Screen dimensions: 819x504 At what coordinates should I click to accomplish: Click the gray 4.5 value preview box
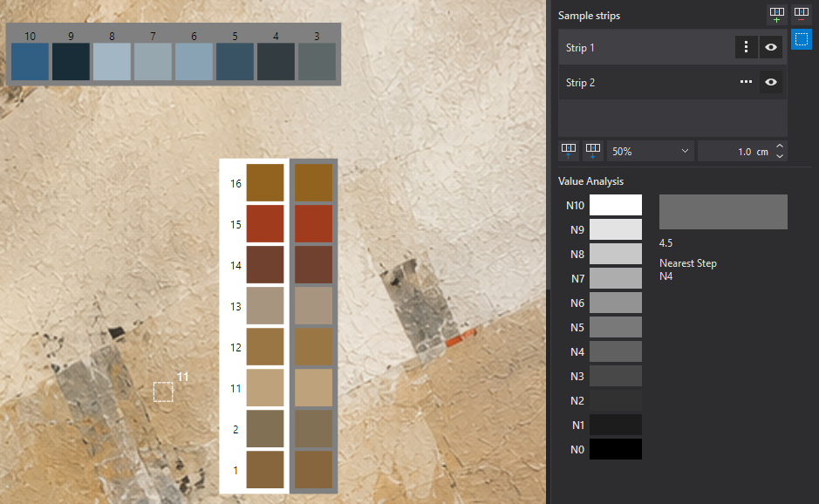(723, 212)
